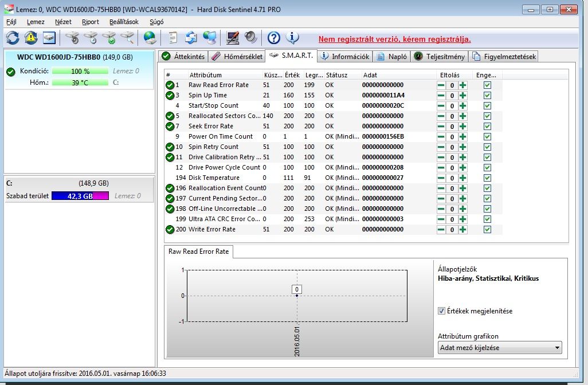Click the send report envelope arrows icon
The width and height of the screenshot is (588, 385).
pos(191,37)
